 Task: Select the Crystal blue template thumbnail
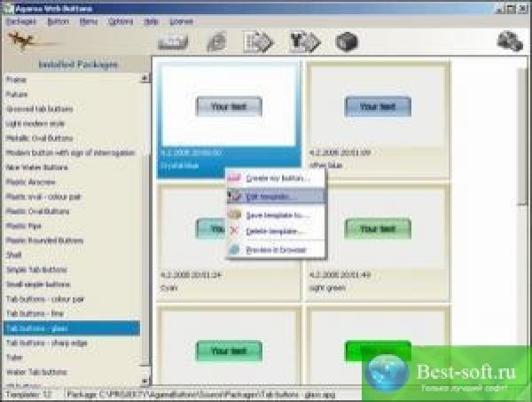click(x=229, y=119)
